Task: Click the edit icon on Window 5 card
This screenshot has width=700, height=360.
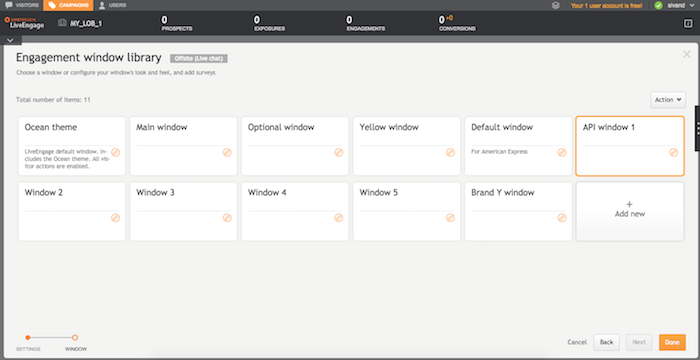Action: (x=450, y=218)
